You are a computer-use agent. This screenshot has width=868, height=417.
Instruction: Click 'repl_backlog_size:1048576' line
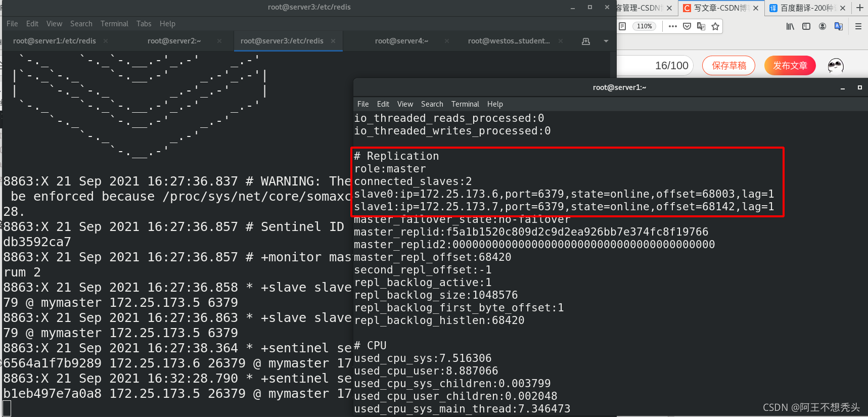tap(436, 295)
